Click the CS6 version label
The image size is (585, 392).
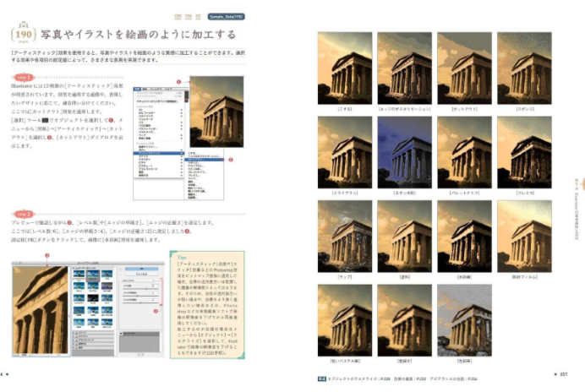point(189,17)
